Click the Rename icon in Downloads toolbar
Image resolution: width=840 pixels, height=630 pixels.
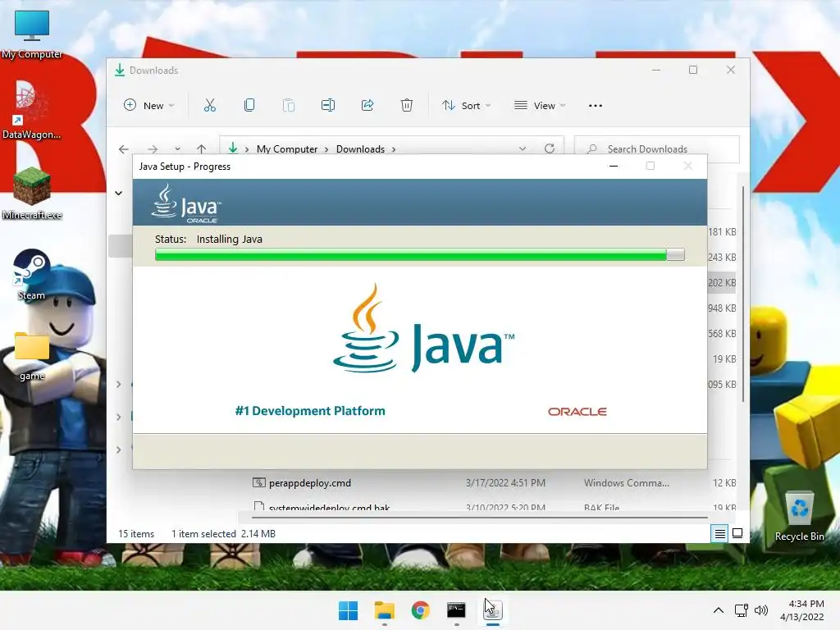click(x=328, y=106)
